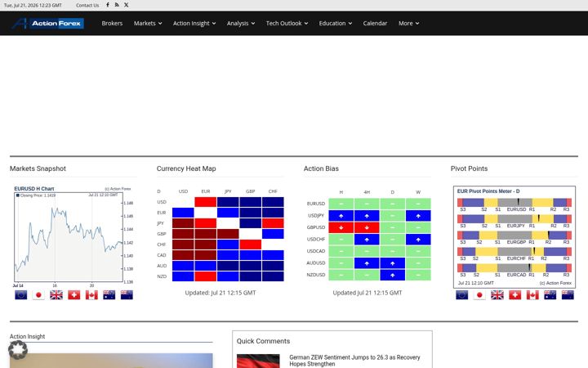
Task: Click the Contact Us link
Action: click(87, 5)
